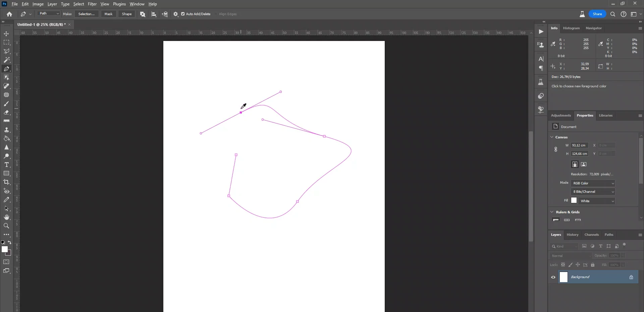
Task: Collapse the Rulers & Grids section
Action: point(552,212)
